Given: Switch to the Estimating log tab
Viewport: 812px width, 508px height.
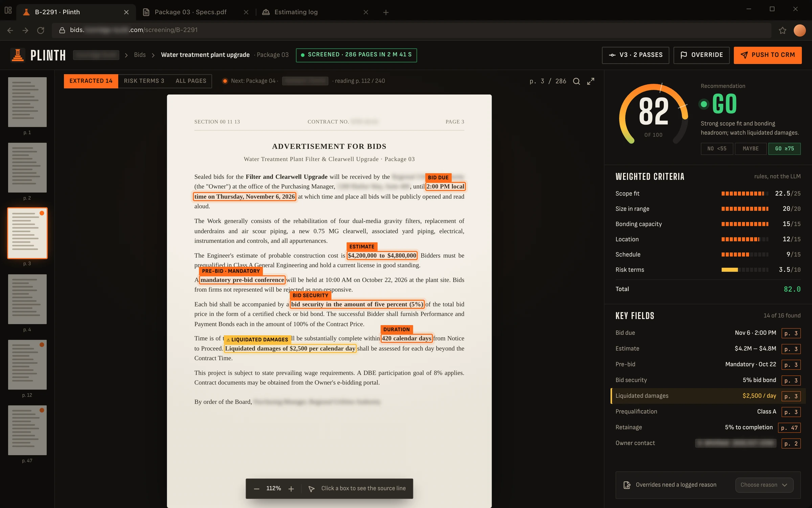Looking at the screenshot, I should point(315,12).
